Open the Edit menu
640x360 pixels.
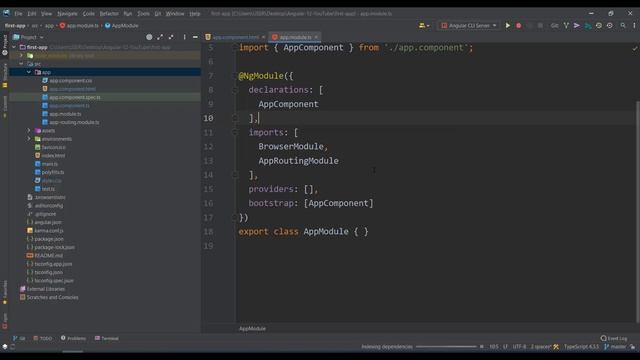point(32,13)
